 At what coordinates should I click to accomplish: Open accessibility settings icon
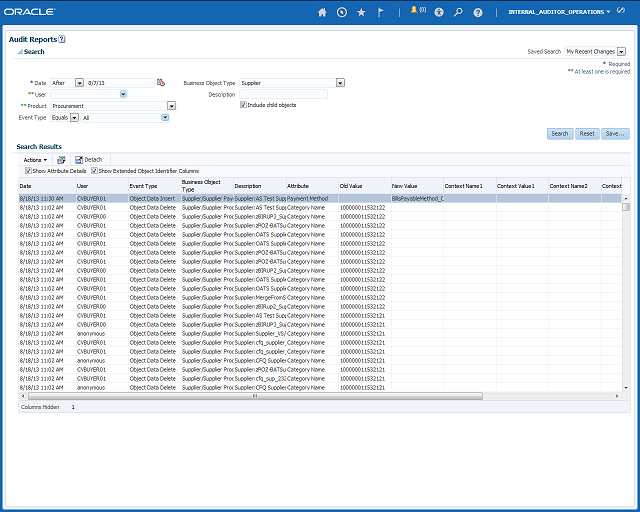(x=439, y=12)
